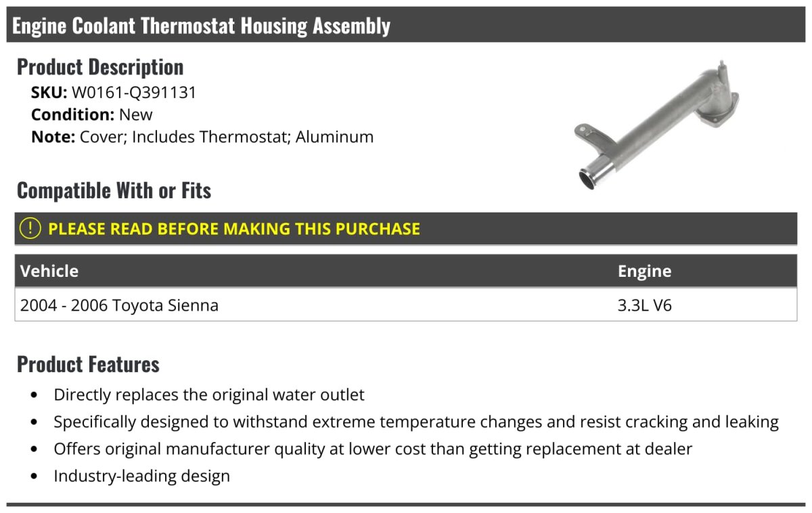
Task: Click the 'Directly replaces the original water outlet' bullet
Action: click(x=209, y=395)
